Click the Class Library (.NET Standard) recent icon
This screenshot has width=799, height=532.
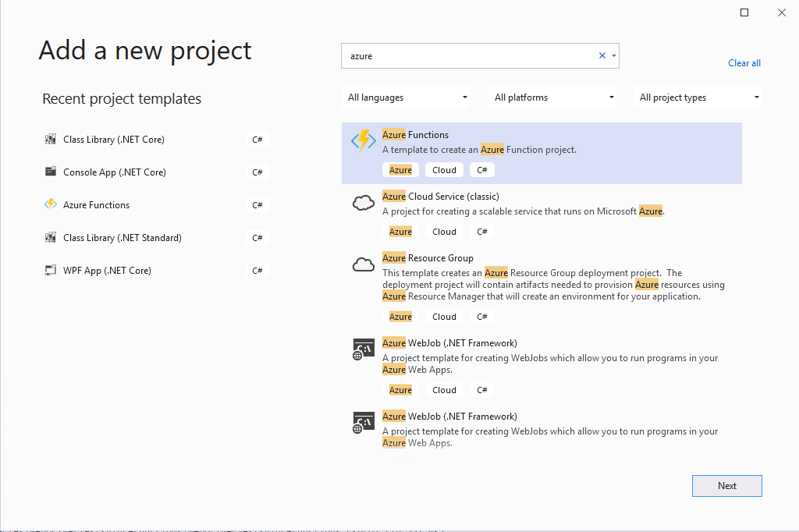(x=51, y=237)
